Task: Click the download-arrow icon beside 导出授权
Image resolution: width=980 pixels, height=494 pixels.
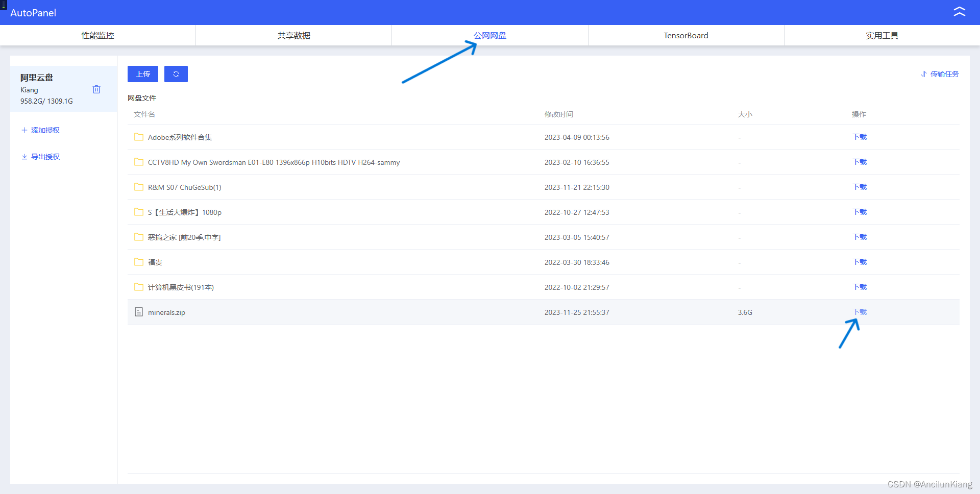Action: tap(24, 157)
